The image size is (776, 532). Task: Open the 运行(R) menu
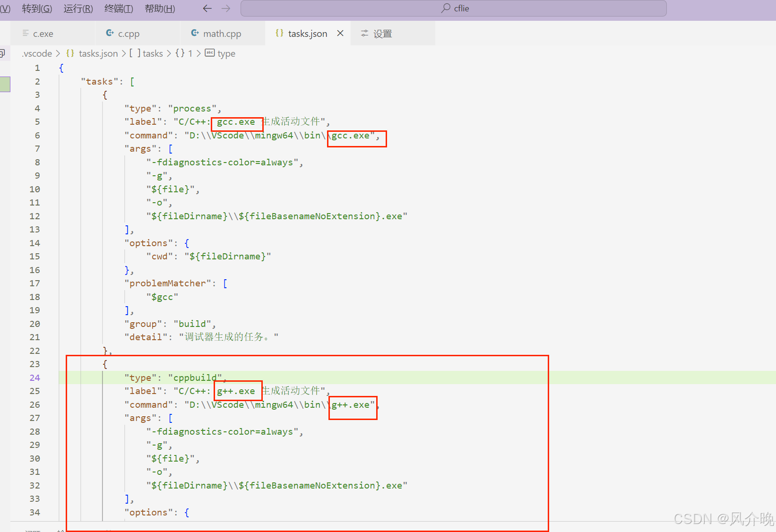[x=78, y=8]
